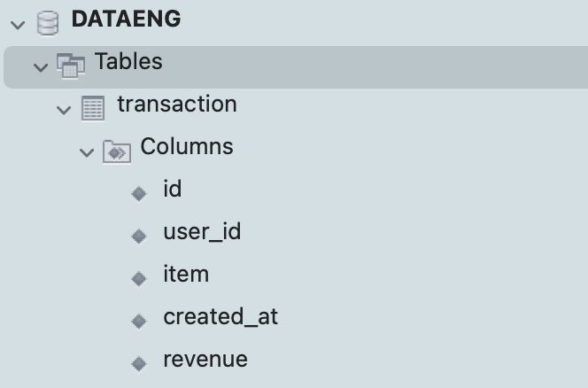The width and height of the screenshot is (588, 388).
Task: Select the DATAENG database label
Action: point(128,19)
